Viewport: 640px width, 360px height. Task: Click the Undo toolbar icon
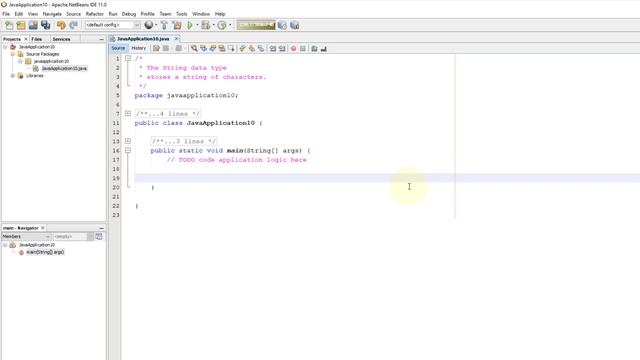[x=61, y=25]
